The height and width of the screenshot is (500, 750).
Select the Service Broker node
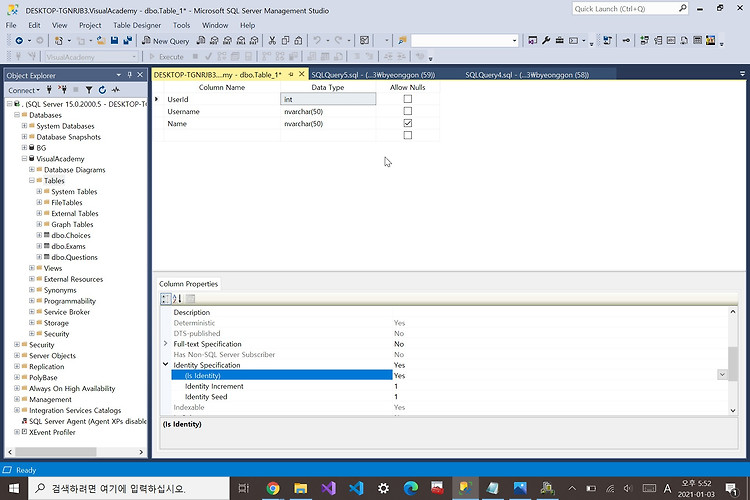66,311
